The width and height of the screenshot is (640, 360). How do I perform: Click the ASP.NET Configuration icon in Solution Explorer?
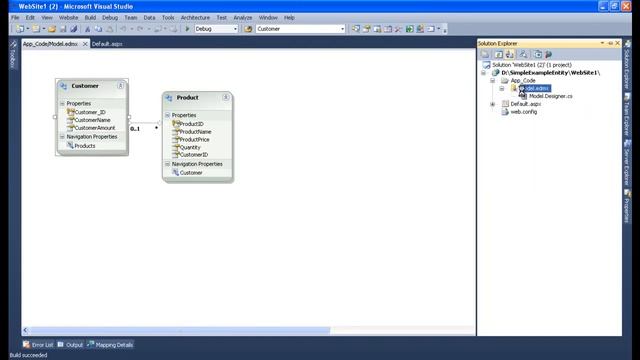[549, 54]
